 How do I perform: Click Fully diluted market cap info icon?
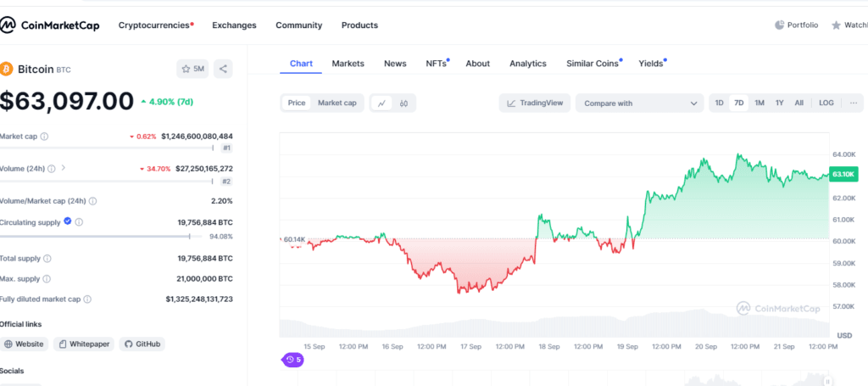pyautogui.click(x=87, y=299)
